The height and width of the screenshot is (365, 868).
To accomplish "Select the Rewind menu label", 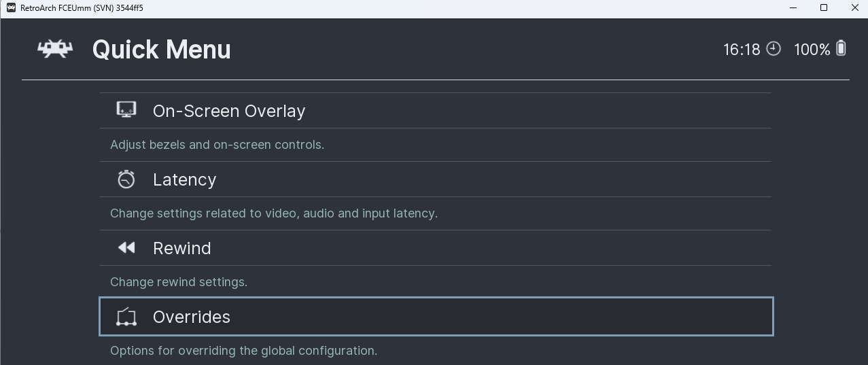I will pyautogui.click(x=181, y=248).
